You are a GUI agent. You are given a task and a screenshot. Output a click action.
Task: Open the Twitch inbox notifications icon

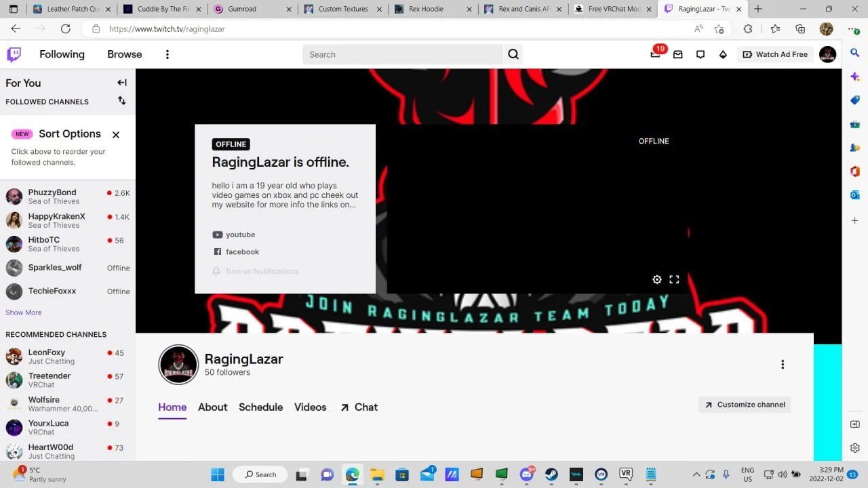[677, 54]
